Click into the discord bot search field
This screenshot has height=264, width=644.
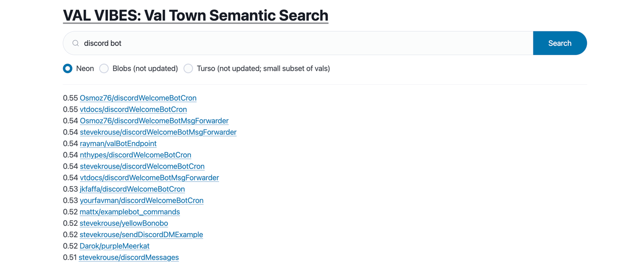tap(297, 43)
